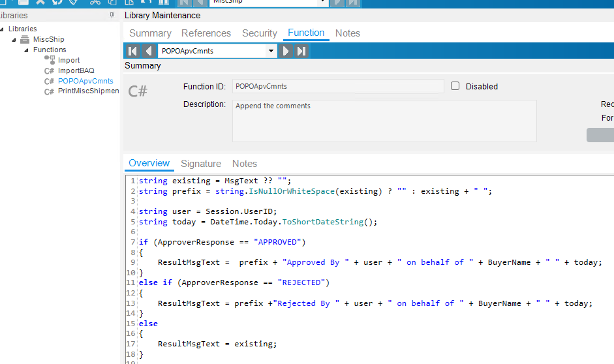Click the C# icon beside ImportBAQ

coord(49,70)
